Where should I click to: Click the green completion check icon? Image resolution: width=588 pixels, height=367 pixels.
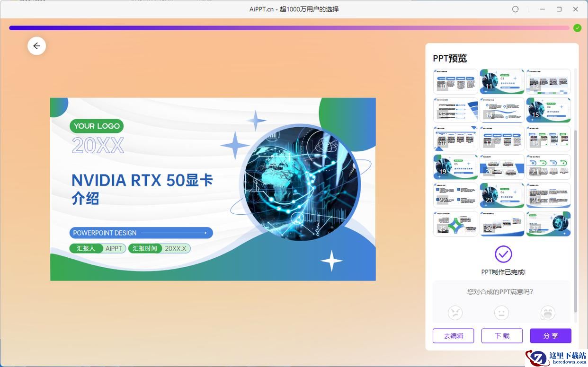click(x=577, y=28)
